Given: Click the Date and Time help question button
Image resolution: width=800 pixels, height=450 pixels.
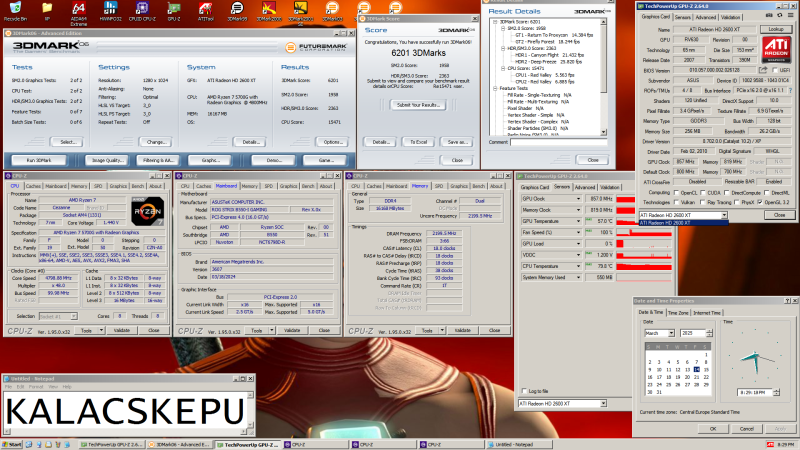Looking at the screenshot, I should pyautogui.click(x=787, y=301).
